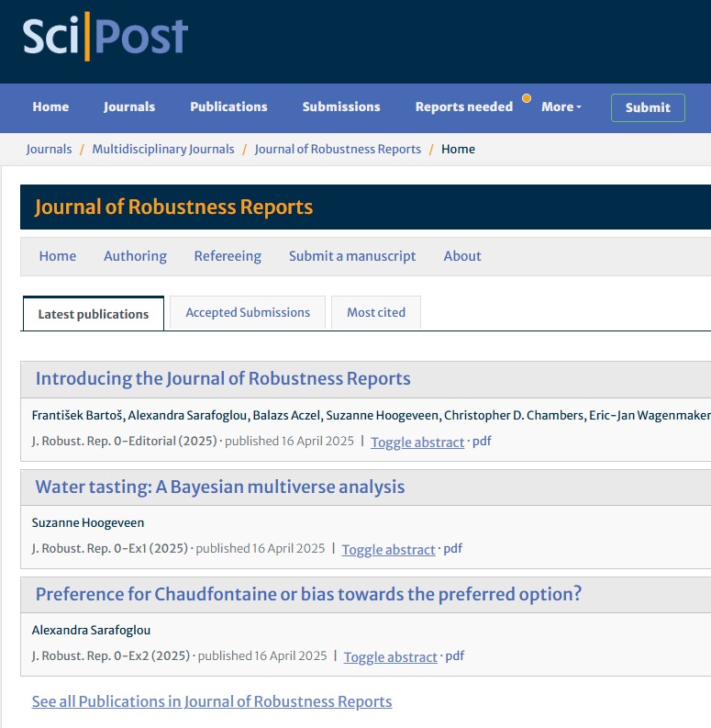Open the Introducing the Journal of Robustness Reports title
The image size is (711, 728).
tap(223, 378)
